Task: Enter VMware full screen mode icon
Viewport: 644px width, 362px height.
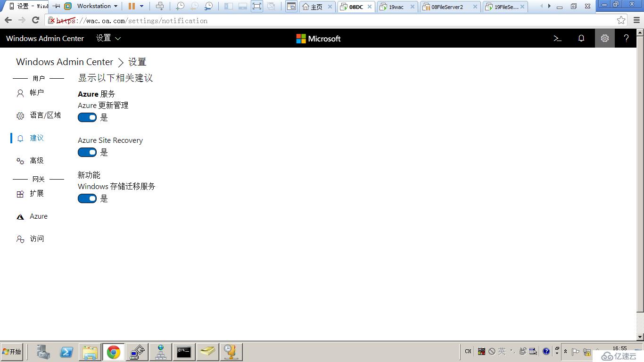Action: pos(256,6)
